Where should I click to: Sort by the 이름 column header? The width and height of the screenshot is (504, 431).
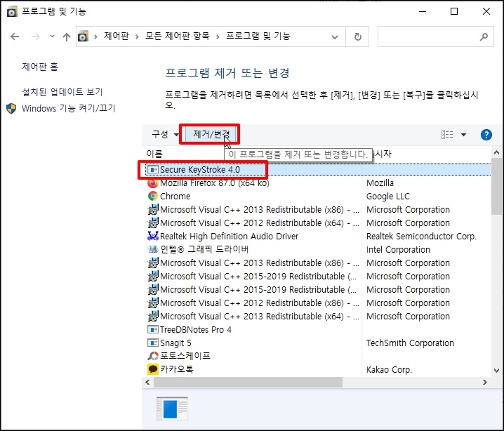(154, 154)
